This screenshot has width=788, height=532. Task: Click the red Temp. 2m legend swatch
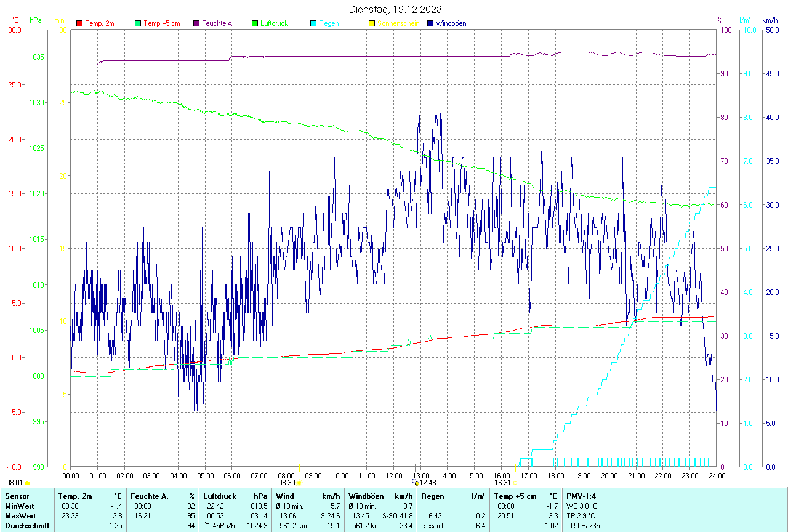tap(79, 23)
